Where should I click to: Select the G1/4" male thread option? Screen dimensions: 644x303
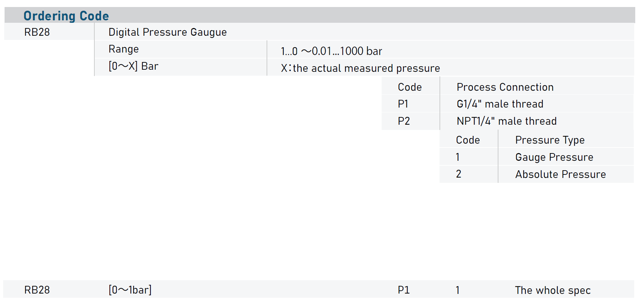coord(499,104)
